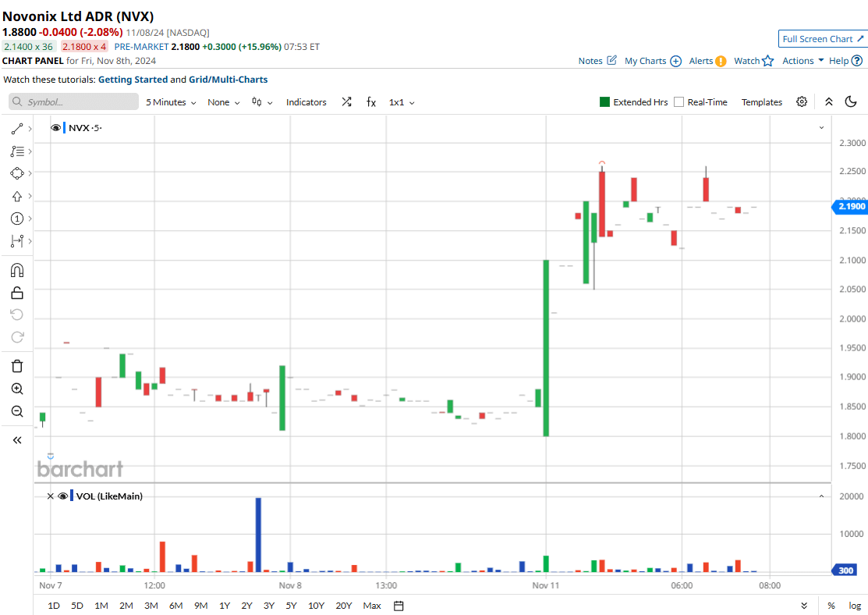Expand the trend line tool submenu arrow

pyautogui.click(x=30, y=129)
